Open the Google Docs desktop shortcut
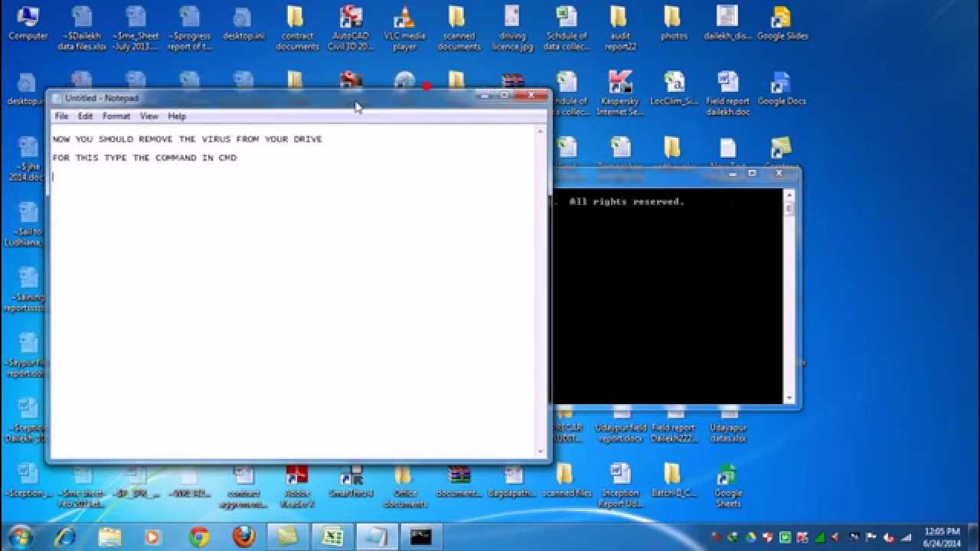Viewport: 980px width, 551px height. click(781, 89)
